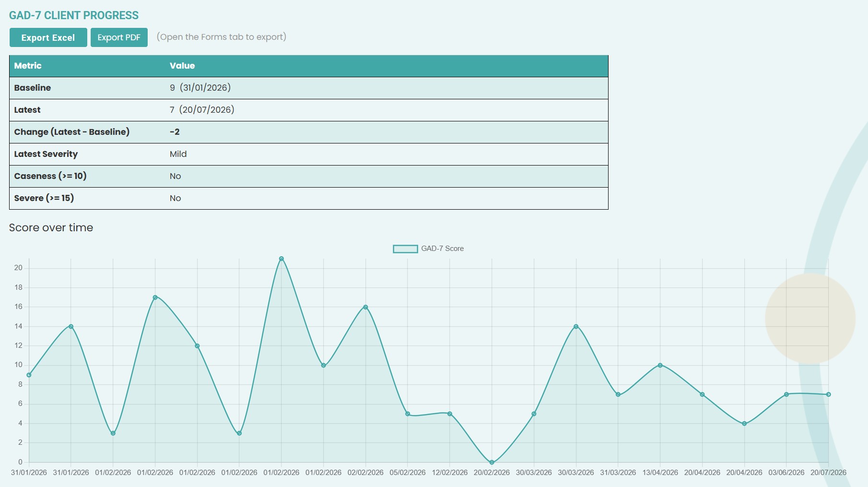Click the y-axis label 10

[x=18, y=365]
